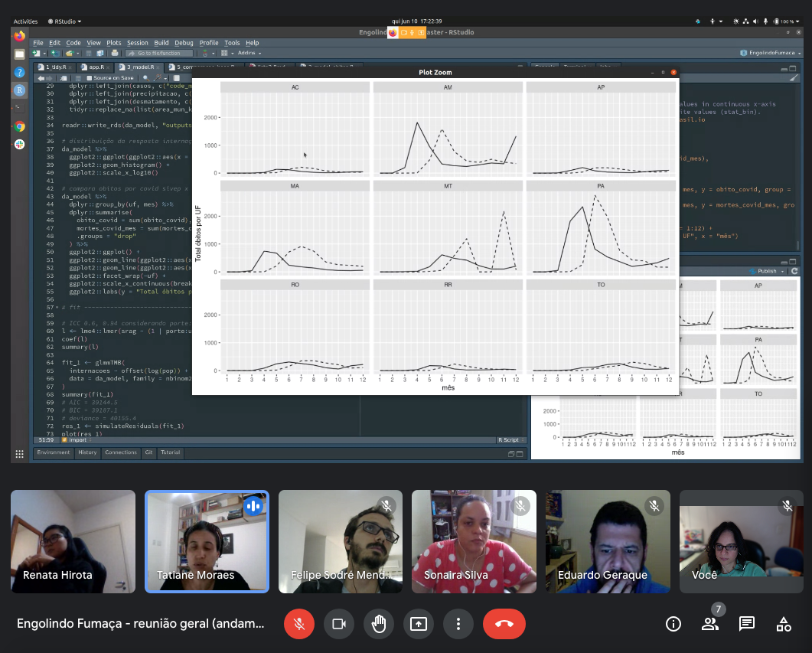Viewport: 812px width, 653px height.
Task: Toggle Source on Save checkbox
Action: (x=90, y=78)
